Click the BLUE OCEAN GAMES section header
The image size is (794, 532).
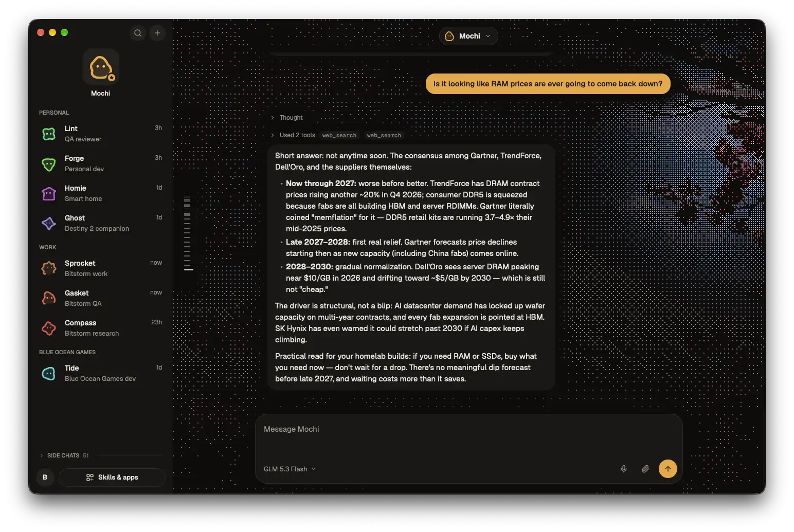pyautogui.click(x=67, y=352)
